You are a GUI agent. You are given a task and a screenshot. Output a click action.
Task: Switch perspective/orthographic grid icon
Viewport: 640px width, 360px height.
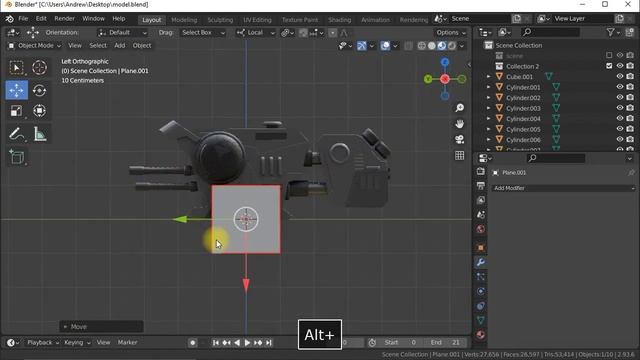coord(460,156)
